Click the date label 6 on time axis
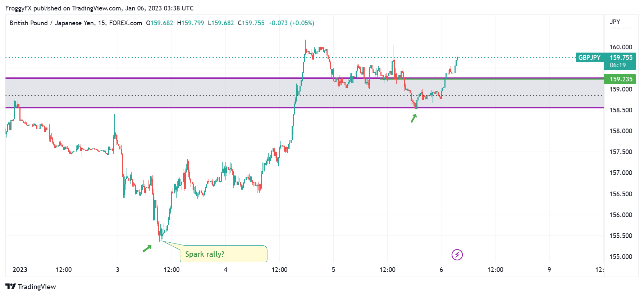The height and width of the screenshot is (296, 644). coord(441,270)
